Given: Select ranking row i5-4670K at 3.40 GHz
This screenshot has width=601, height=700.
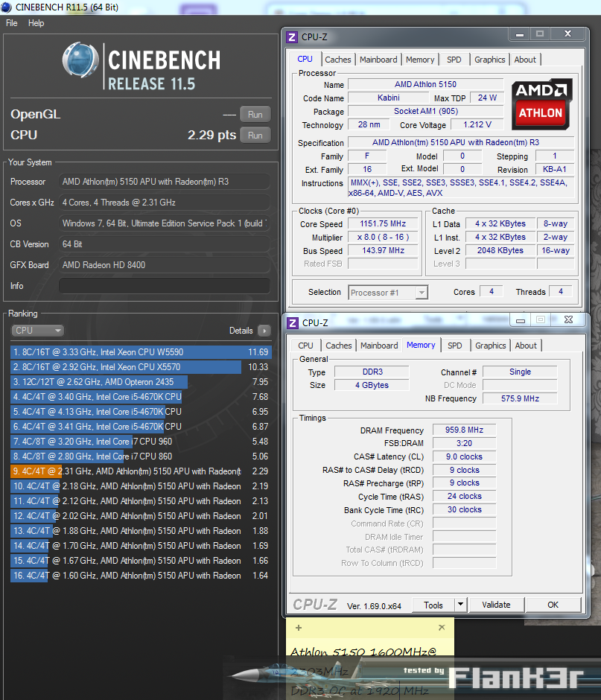Looking at the screenshot, I should [141, 397].
